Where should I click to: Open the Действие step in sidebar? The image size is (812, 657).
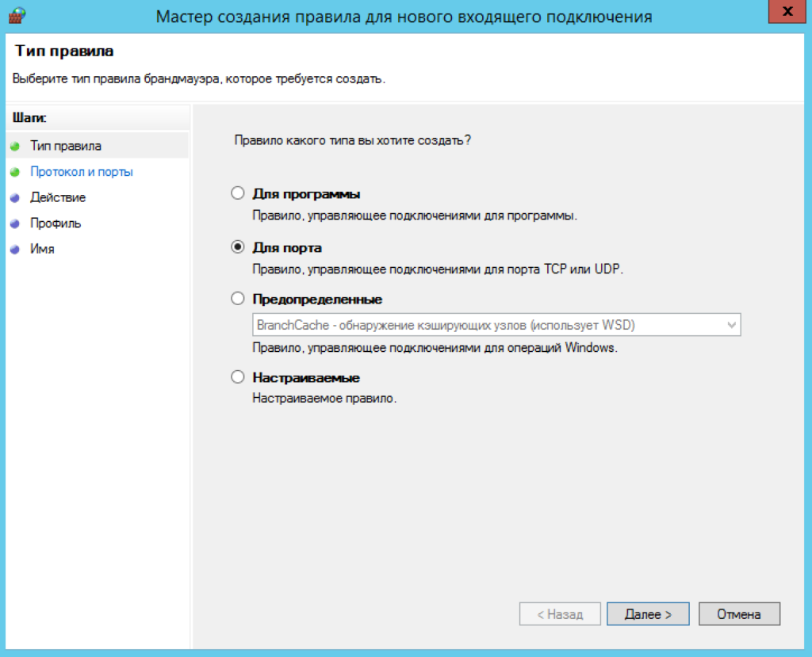(58, 198)
